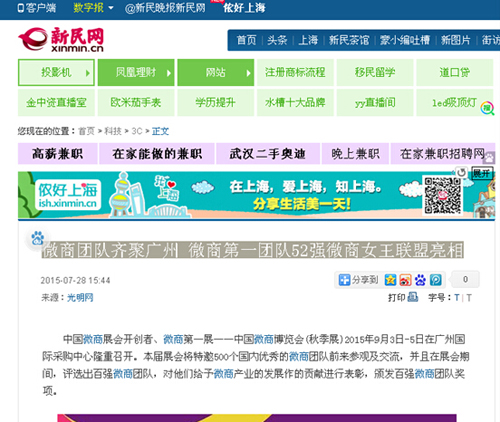
Task: Expand the 凤凰理财 arrow
Action: [x=169, y=73]
